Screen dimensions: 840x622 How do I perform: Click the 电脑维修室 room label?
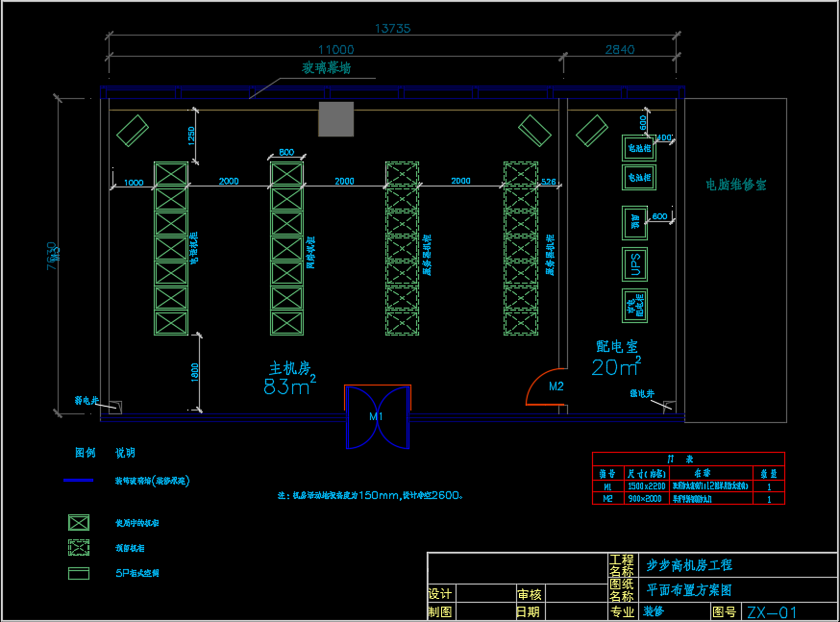(x=736, y=185)
